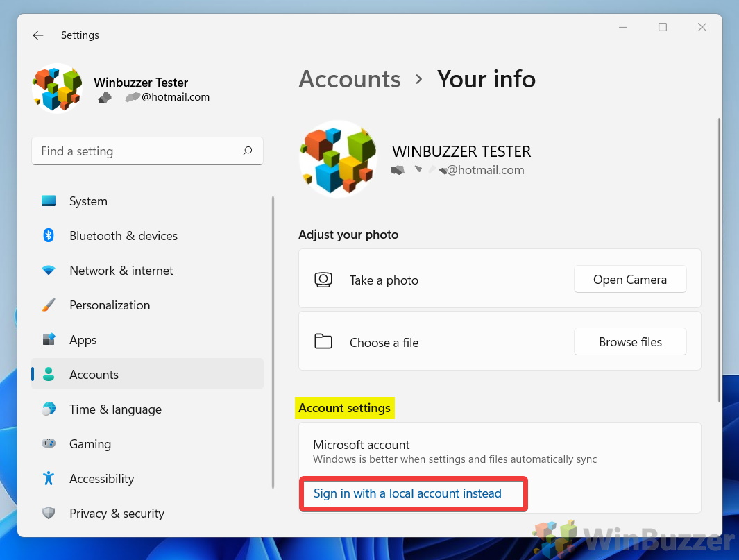739x560 pixels.
Task: Open Accessibility settings
Action: tap(147, 478)
